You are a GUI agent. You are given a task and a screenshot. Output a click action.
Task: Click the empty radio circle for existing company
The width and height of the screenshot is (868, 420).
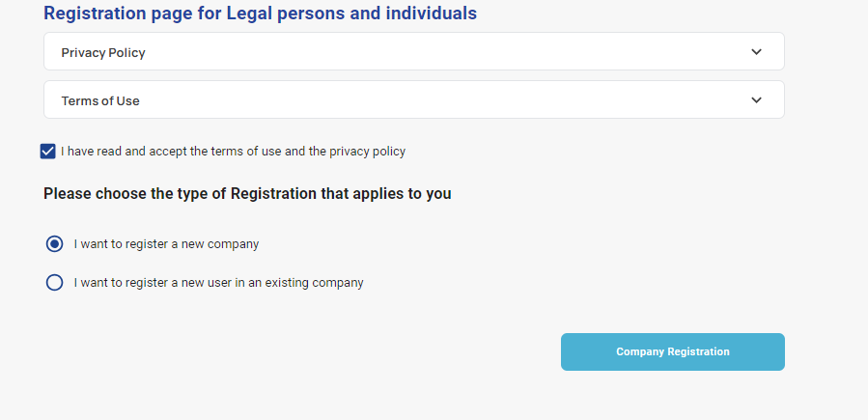click(x=55, y=283)
